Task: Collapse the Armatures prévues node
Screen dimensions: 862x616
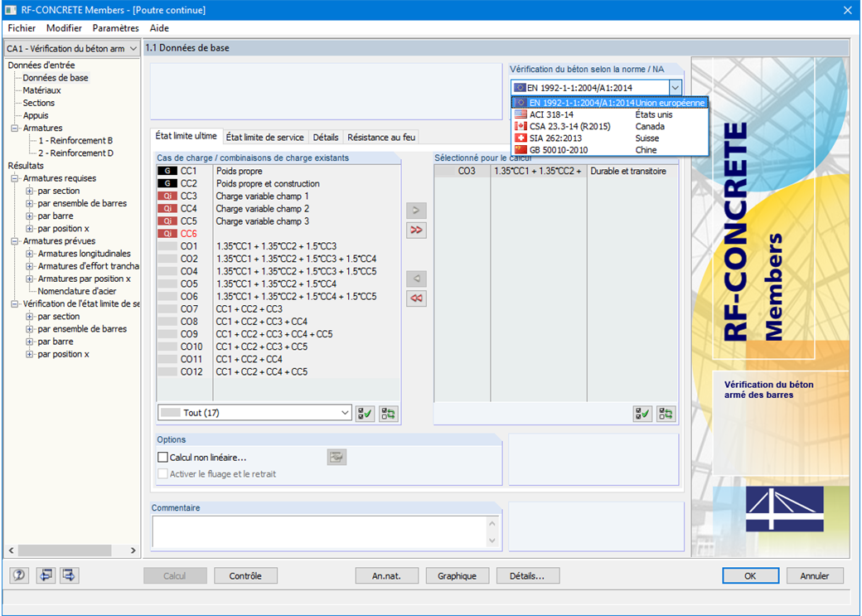Action: 14,241
